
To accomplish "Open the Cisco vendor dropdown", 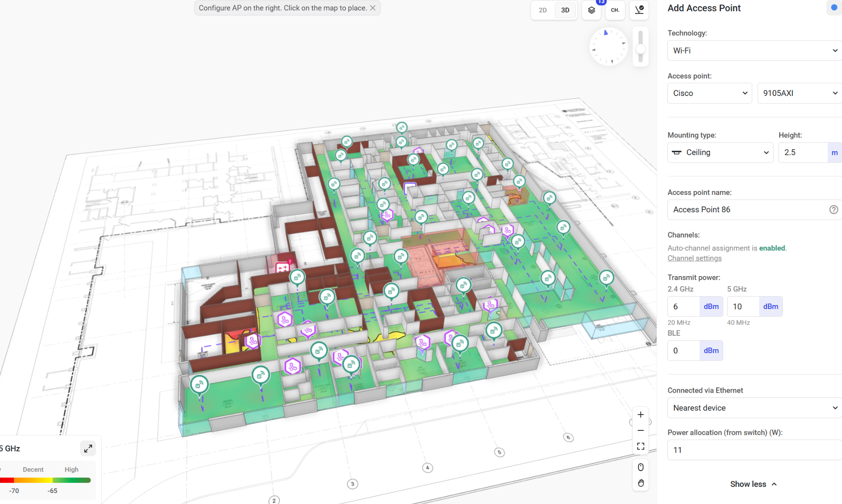I will (709, 93).
